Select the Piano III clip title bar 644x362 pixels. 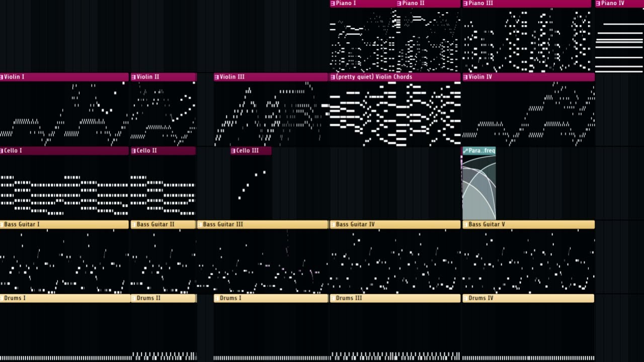tap(527, 4)
